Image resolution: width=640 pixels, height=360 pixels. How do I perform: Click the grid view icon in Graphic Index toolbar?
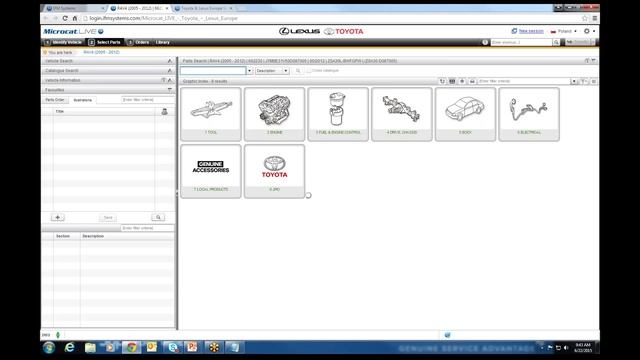click(x=452, y=81)
